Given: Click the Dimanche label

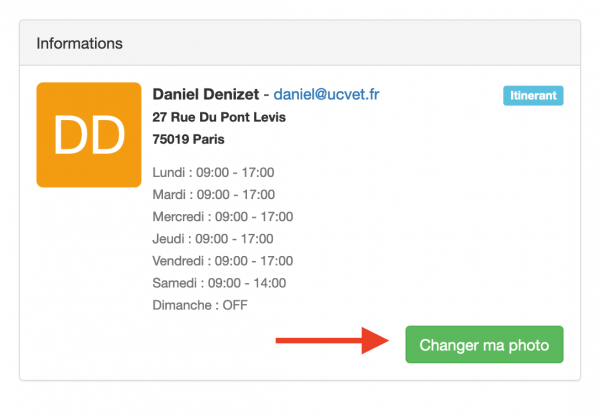Looking at the screenshot, I should [x=182, y=305].
